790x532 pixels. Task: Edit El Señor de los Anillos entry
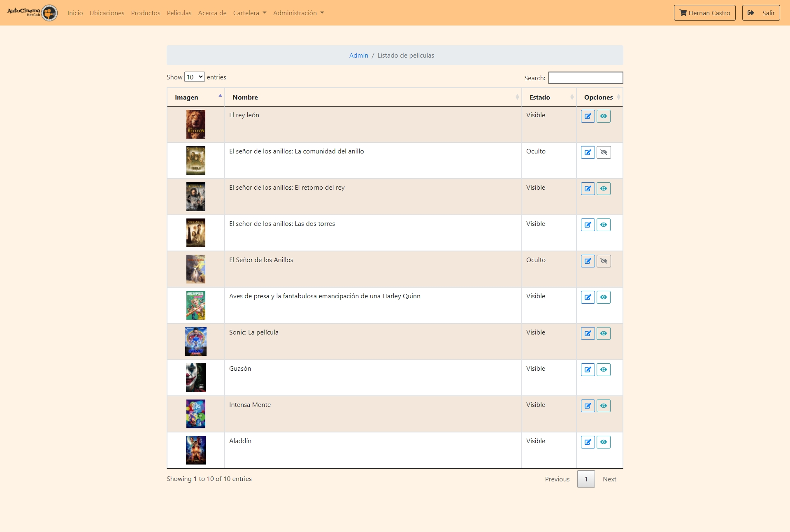click(x=588, y=261)
